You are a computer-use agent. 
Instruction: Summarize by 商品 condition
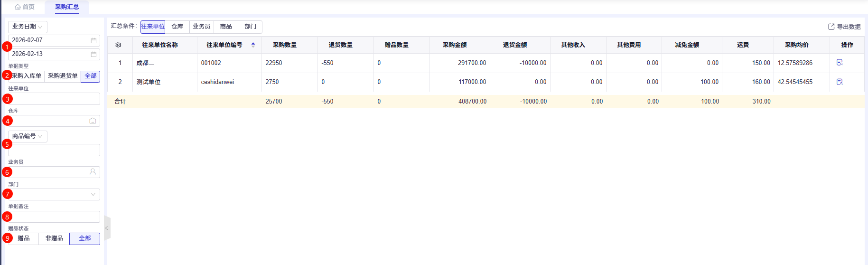tap(226, 27)
